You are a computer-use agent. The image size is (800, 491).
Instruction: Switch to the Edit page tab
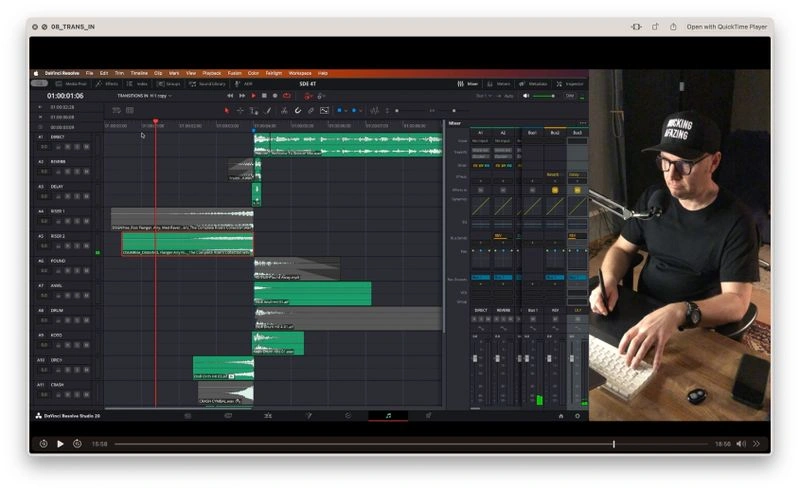click(268, 416)
